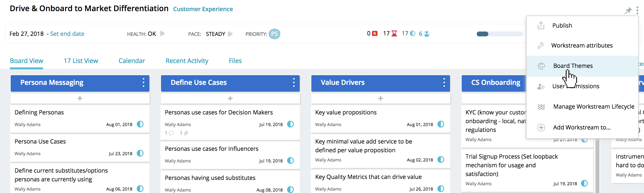
Task: Open Define Use Cases column options menu
Action: 293,82
